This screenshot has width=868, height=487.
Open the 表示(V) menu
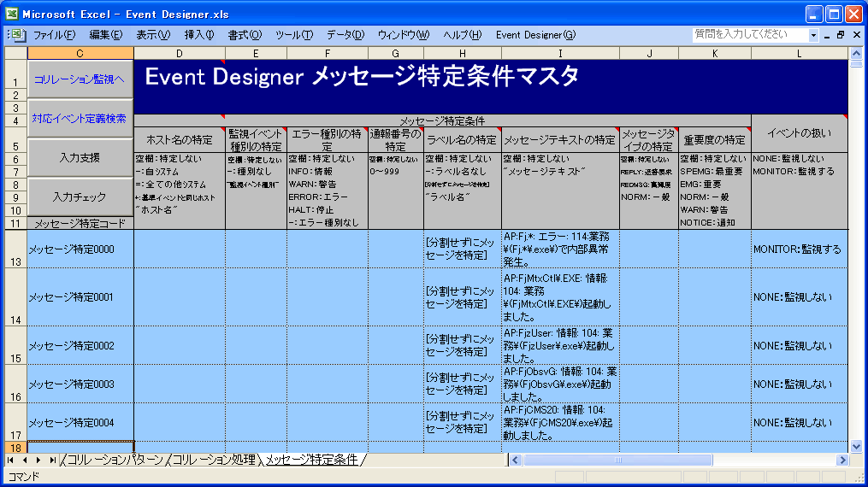click(153, 35)
